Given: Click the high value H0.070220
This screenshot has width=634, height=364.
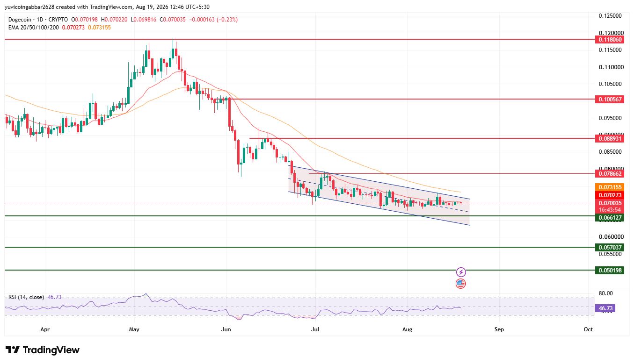Looking at the screenshot, I should tap(115, 20).
